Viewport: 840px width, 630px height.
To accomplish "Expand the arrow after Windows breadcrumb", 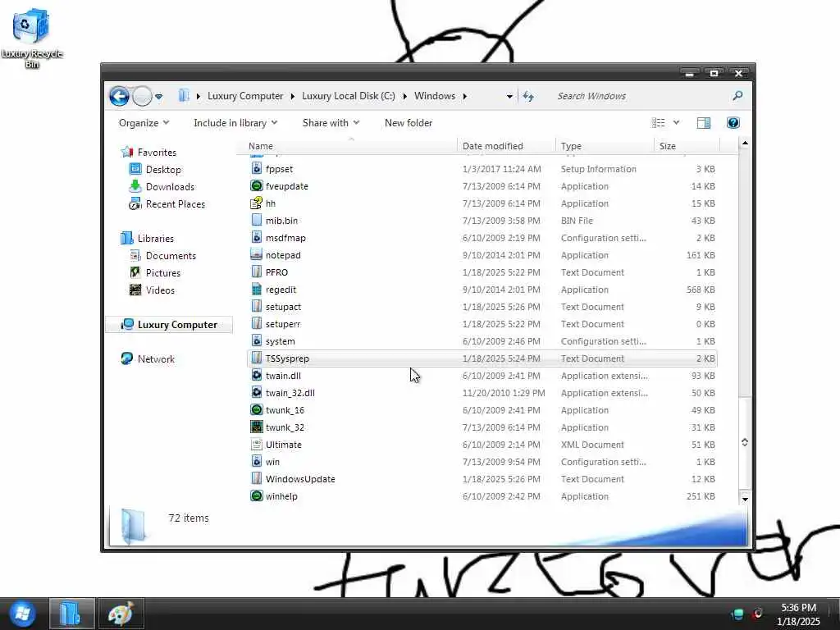I will point(464,97).
